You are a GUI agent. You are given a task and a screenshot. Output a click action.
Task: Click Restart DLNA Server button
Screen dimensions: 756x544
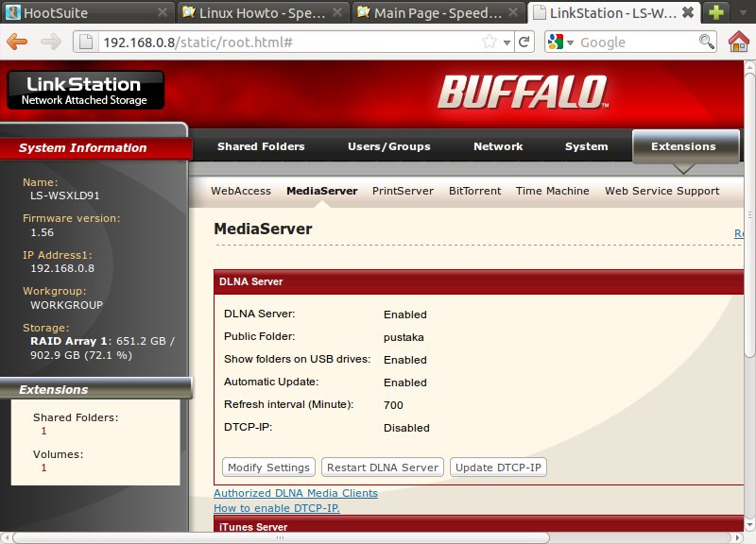pyautogui.click(x=383, y=467)
